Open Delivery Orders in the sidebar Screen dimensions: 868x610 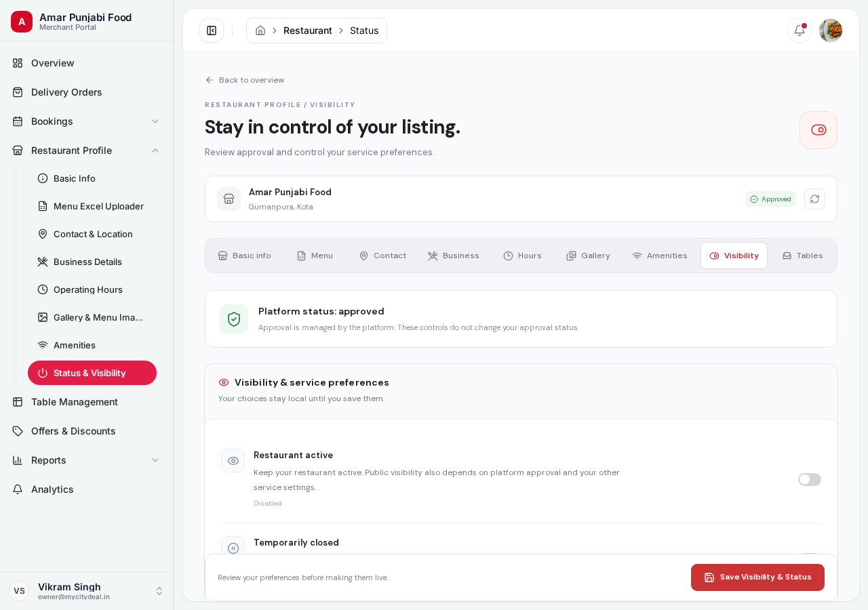point(87,92)
